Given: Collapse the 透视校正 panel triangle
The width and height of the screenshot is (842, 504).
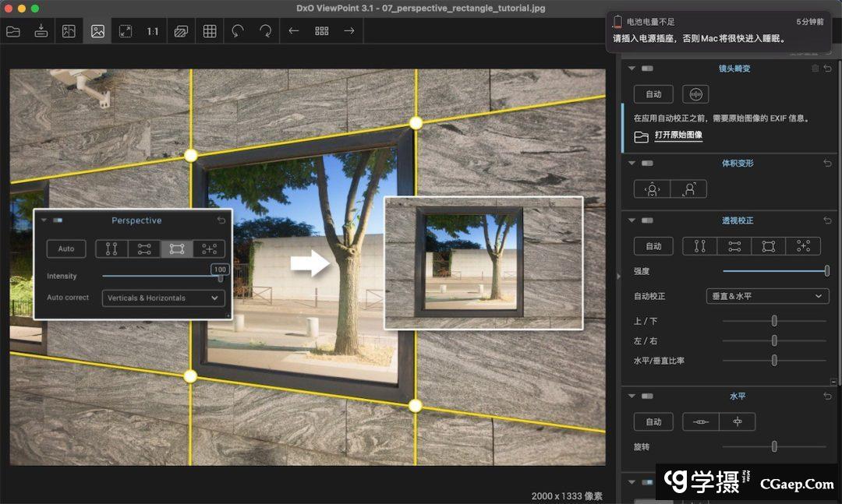Looking at the screenshot, I should tap(631, 221).
